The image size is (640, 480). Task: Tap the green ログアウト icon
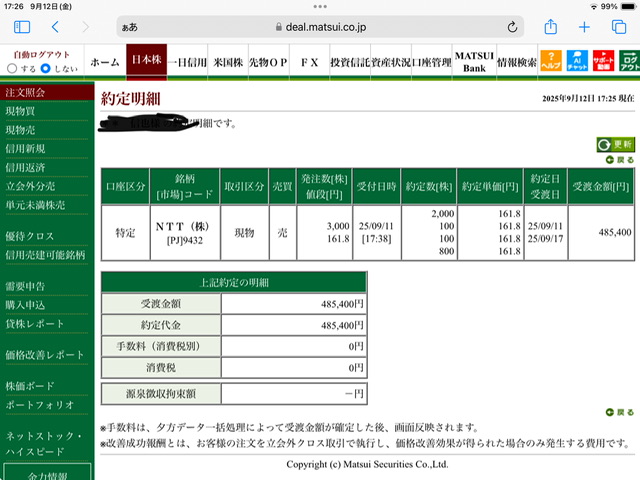pyautogui.click(x=629, y=61)
